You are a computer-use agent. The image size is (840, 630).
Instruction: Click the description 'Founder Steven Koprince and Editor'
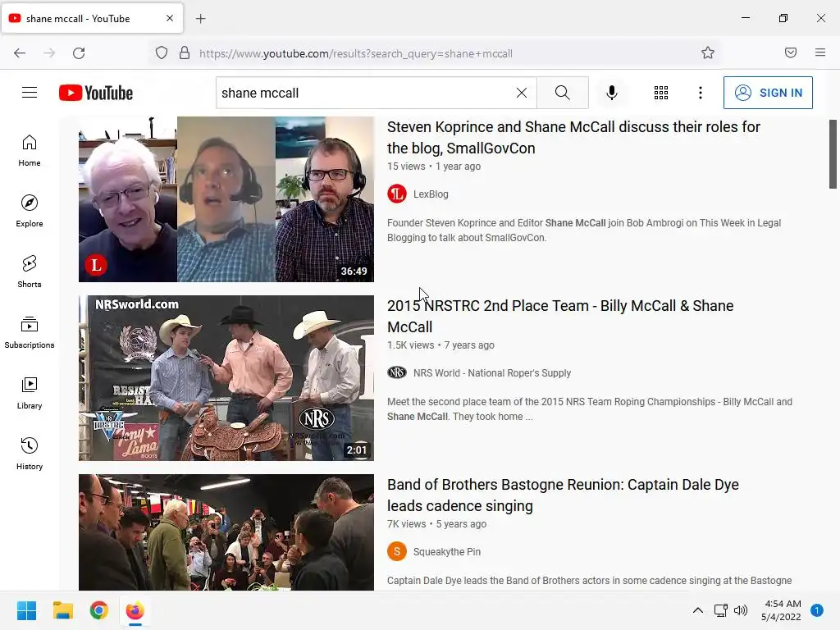tap(584, 231)
